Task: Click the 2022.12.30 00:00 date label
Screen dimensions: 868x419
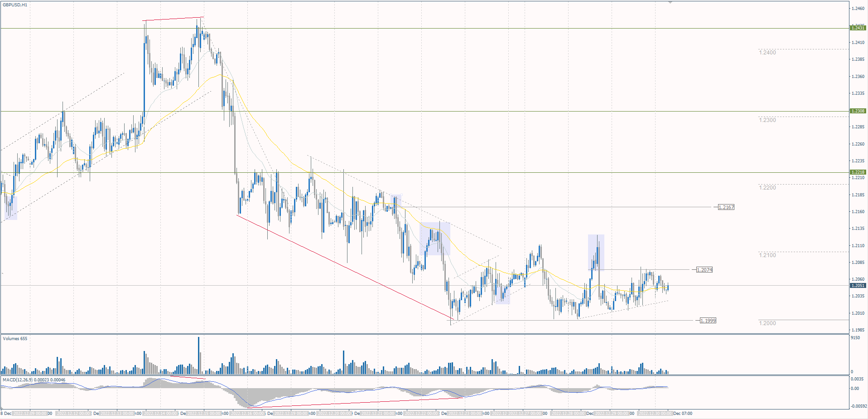Action: tap(655, 414)
